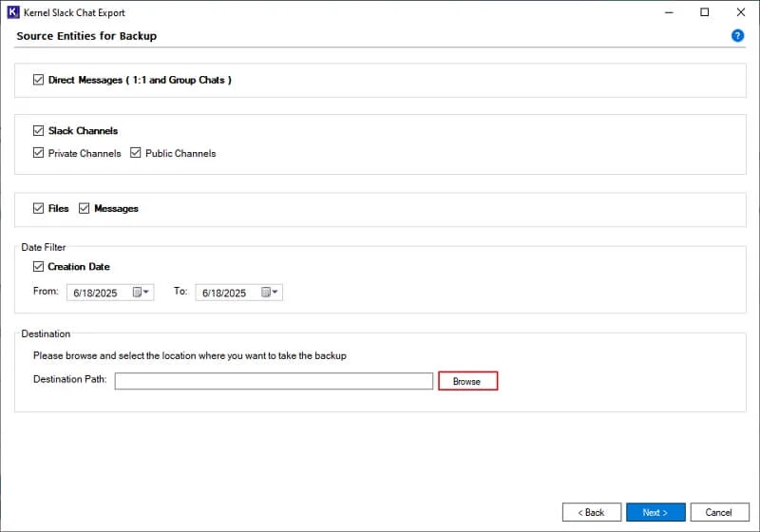Cancel the backup wizard
This screenshot has width=760, height=532.
pyautogui.click(x=720, y=512)
